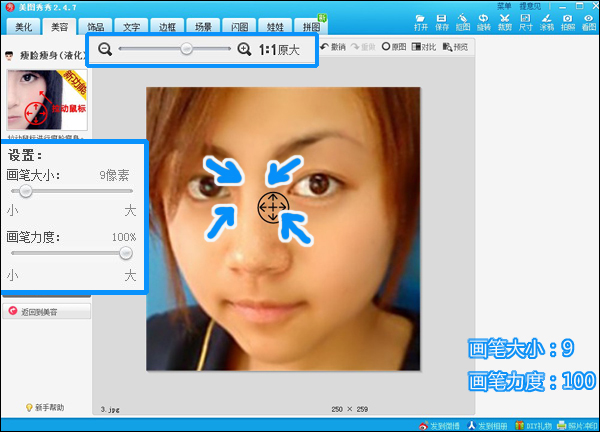Select the 旋转 (Rotate) tool icon
Image resolution: width=600 pixels, height=432 pixels.
484,23
